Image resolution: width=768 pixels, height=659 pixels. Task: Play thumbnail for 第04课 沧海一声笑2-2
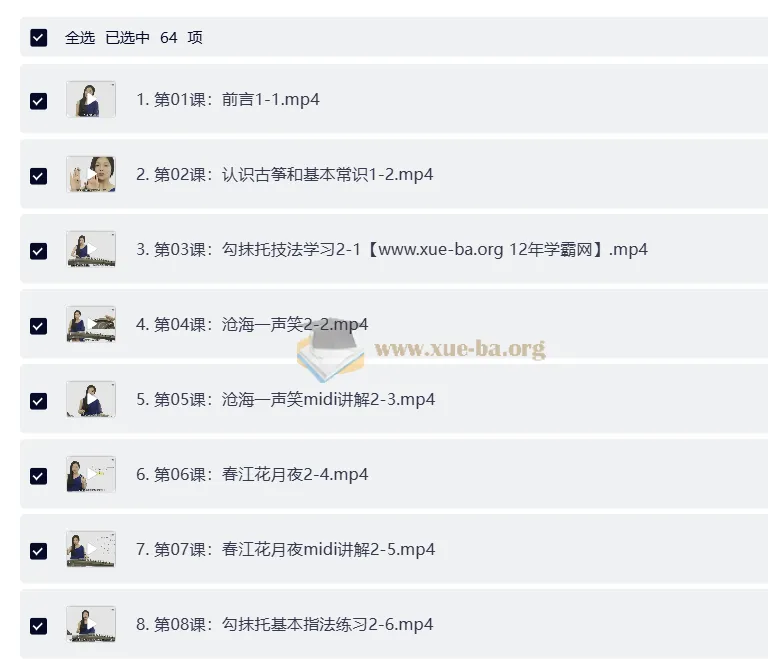click(x=91, y=324)
